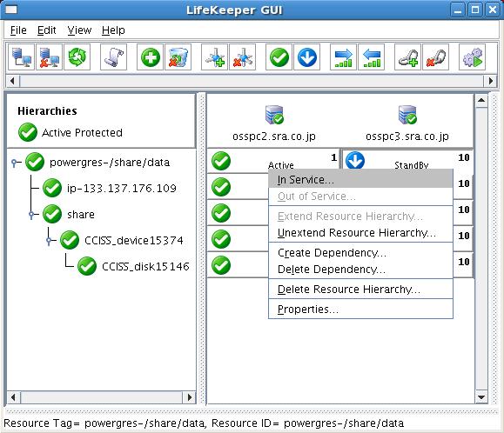This screenshot has width=504, height=433.
Task: Maximize the LifeKeeper GUI window
Action: (475, 10)
